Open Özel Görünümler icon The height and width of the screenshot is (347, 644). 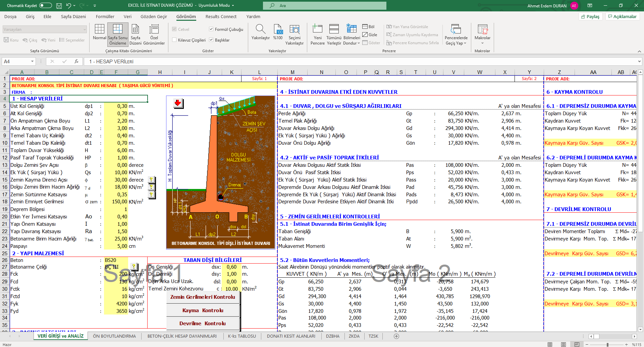point(154,29)
